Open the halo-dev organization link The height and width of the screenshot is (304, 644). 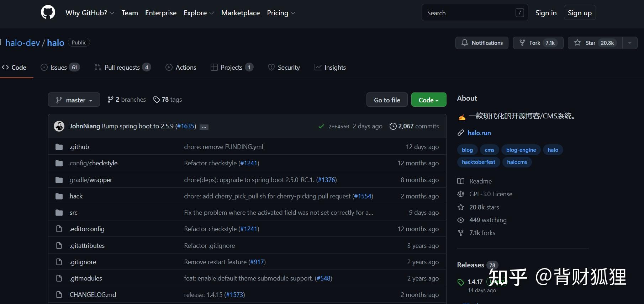pyautogui.click(x=22, y=43)
